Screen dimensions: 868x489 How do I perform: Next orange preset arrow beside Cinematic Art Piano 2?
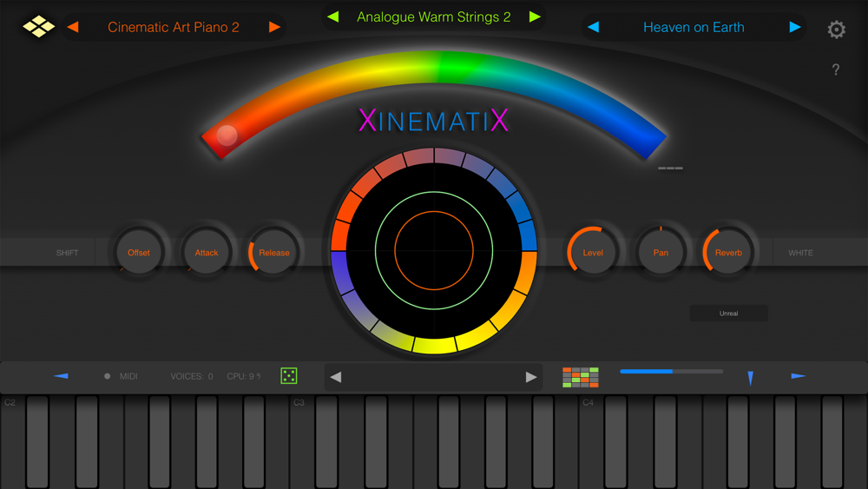click(x=274, y=27)
